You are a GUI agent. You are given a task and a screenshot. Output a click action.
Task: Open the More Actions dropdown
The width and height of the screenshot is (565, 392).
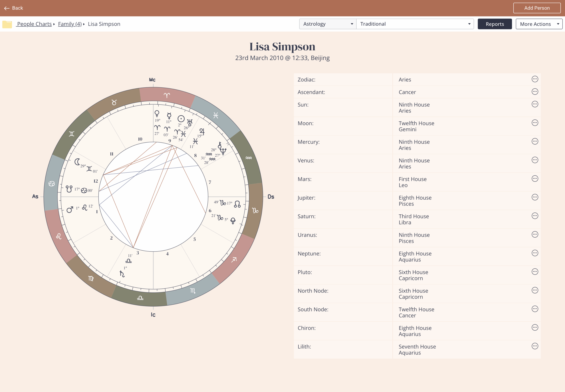click(x=539, y=24)
